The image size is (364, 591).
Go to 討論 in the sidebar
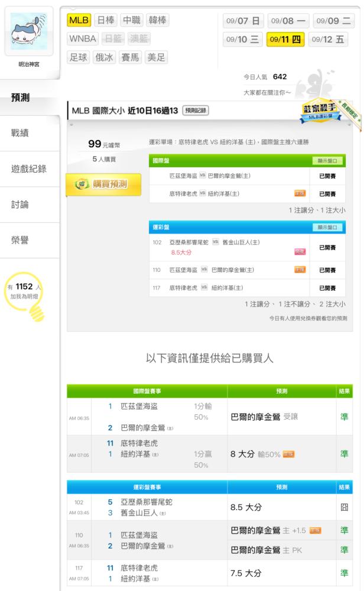(30, 204)
